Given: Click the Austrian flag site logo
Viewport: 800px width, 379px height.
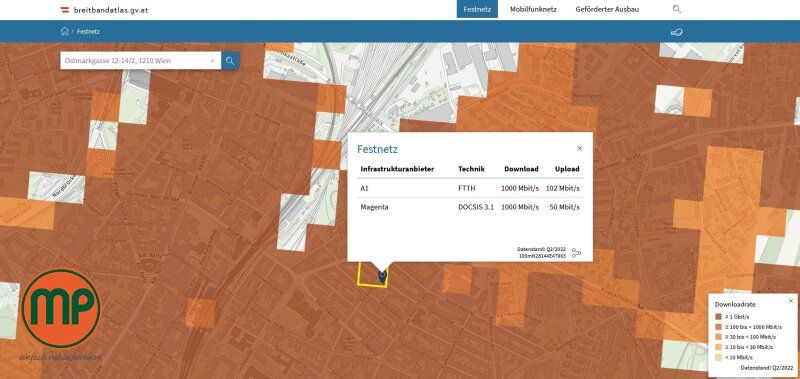Looking at the screenshot, I should (x=65, y=10).
